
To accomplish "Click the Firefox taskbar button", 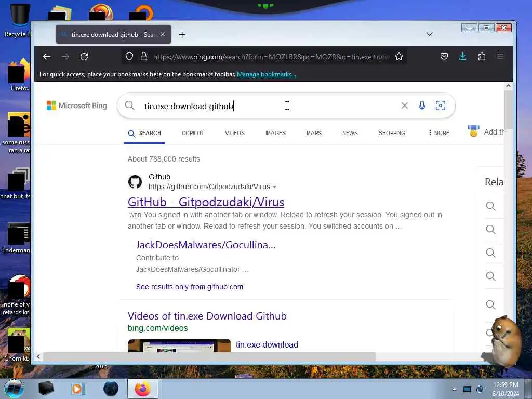I will point(142,389).
